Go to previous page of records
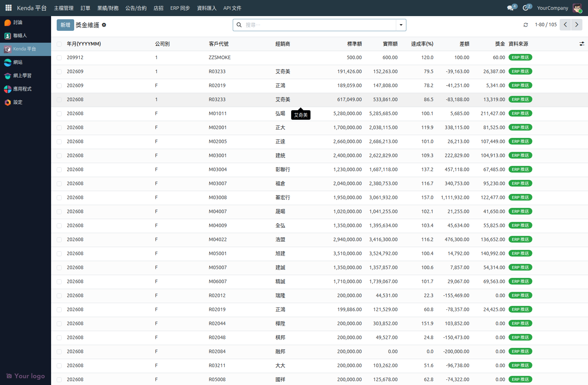 (x=565, y=25)
